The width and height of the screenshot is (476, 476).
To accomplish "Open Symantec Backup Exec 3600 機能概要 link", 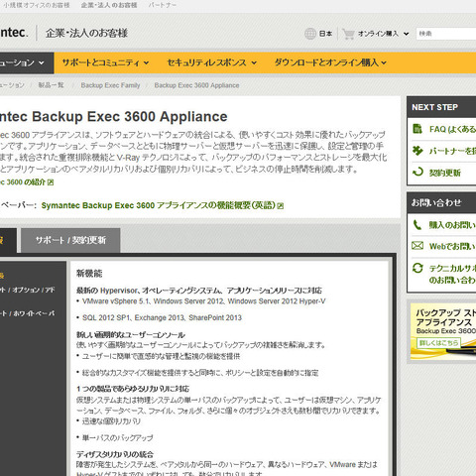I will coord(158,205).
